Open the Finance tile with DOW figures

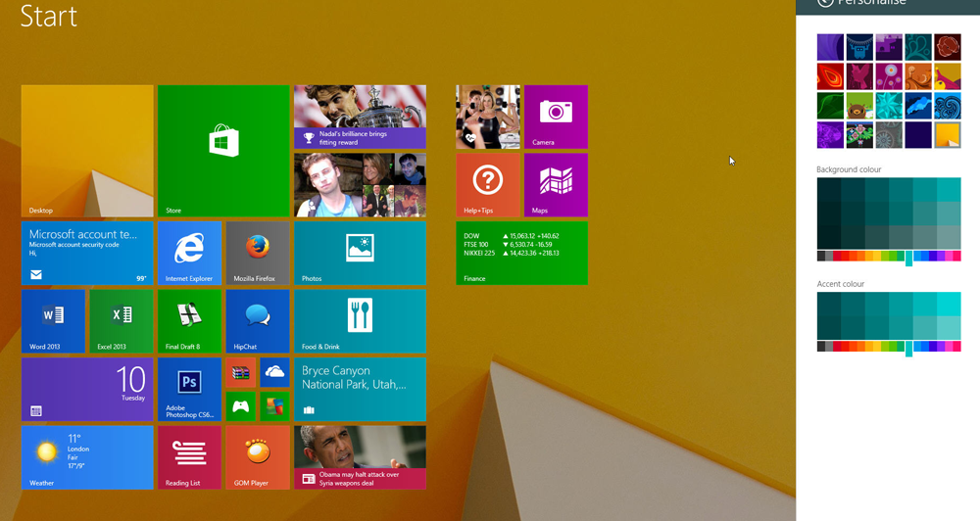click(x=522, y=253)
